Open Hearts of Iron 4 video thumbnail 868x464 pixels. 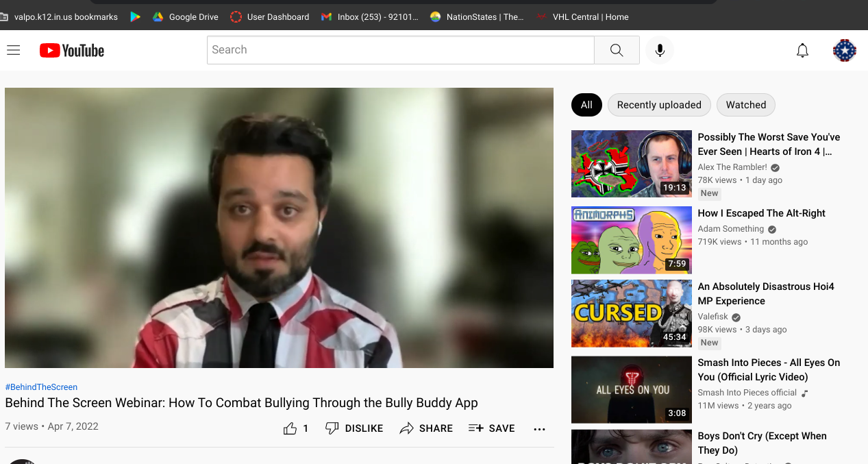tap(632, 164)
